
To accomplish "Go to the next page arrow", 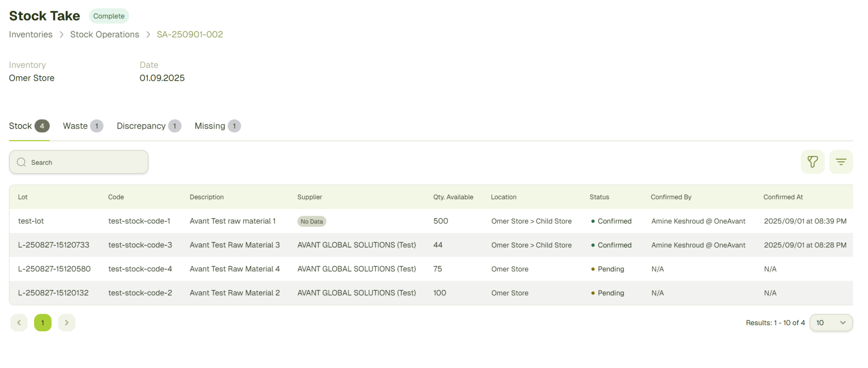I will [x=67, y=323].
